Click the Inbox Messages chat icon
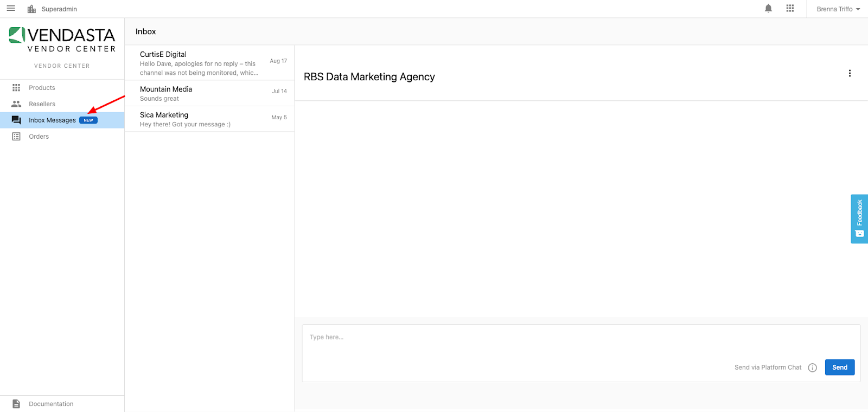 (x=16, y=120)
